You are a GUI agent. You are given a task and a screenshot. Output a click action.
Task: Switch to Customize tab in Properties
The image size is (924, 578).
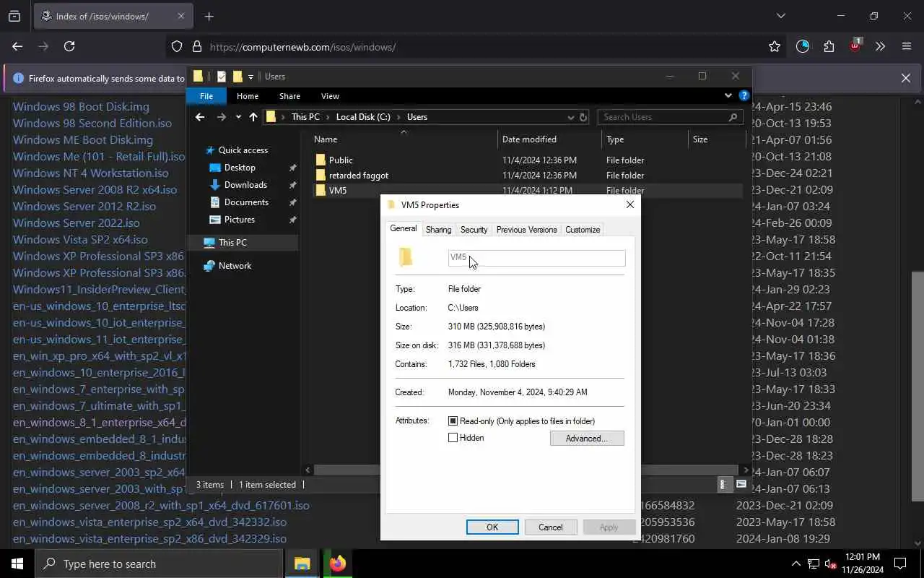click(x=583, y=230)
